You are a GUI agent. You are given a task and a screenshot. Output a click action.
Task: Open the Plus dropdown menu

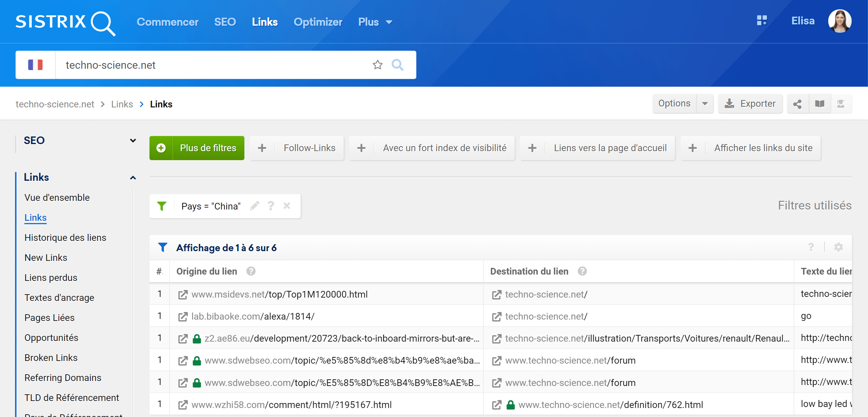(375, 22)
